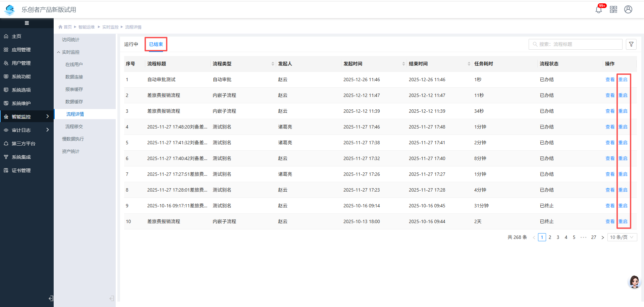Collapse the 实时监控 tree group

59,52
